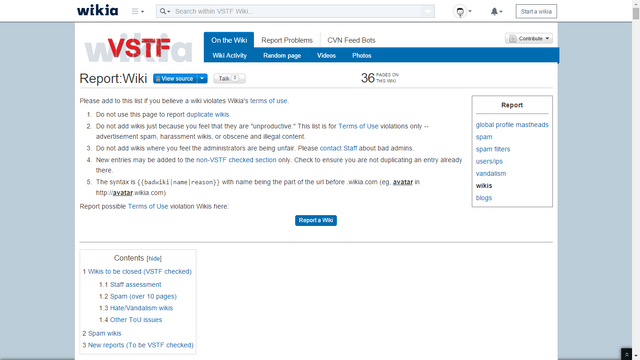Click the Start a wikia button
Viewport: 640px width, 360px height.
point(536,11)
